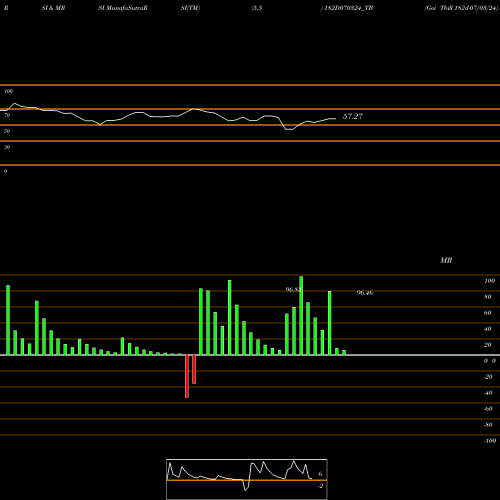Click the 'SI & MR' header text

point(53,8)
